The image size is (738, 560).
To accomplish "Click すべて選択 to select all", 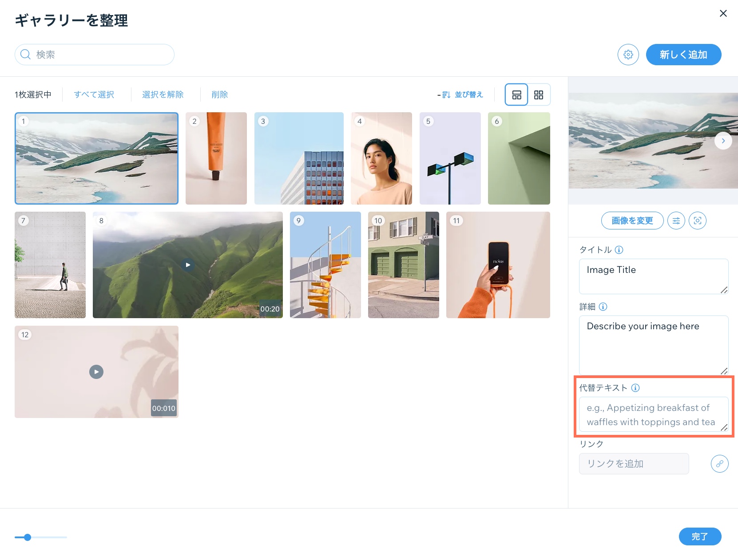I will 94,95.
